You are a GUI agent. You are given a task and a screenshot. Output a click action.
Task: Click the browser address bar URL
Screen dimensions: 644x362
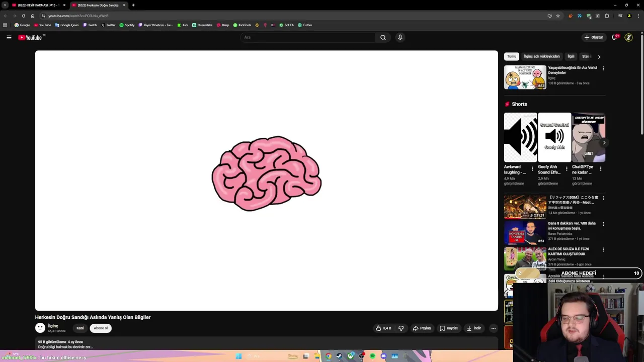(78, 16)
